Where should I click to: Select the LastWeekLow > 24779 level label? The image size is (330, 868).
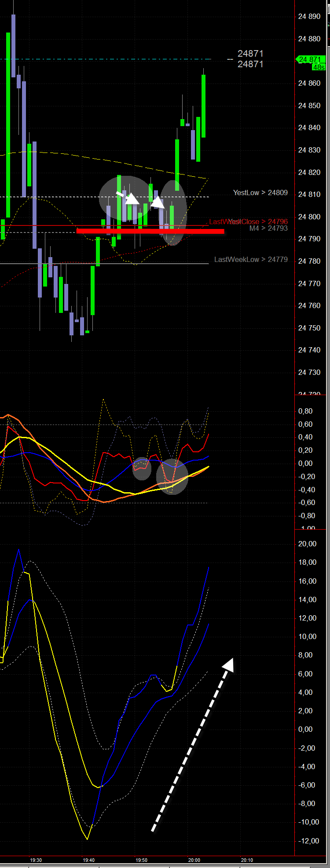point(251,259)
